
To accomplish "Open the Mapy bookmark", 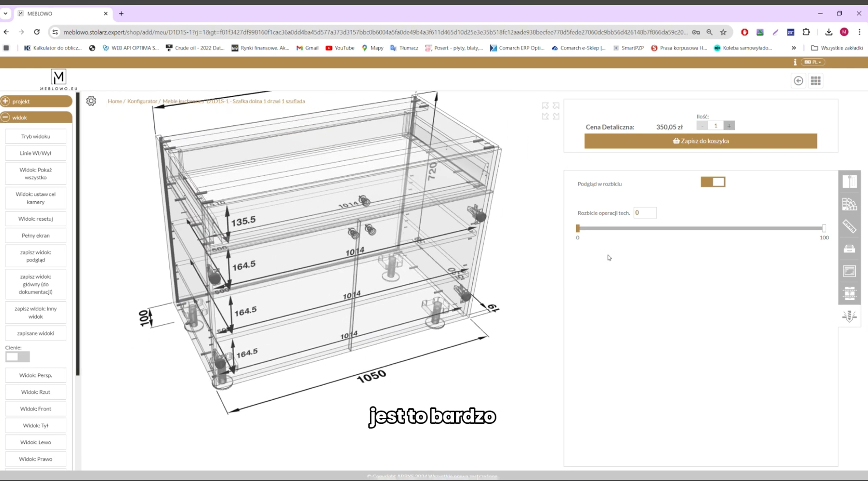I will click(x=373, y=48).
